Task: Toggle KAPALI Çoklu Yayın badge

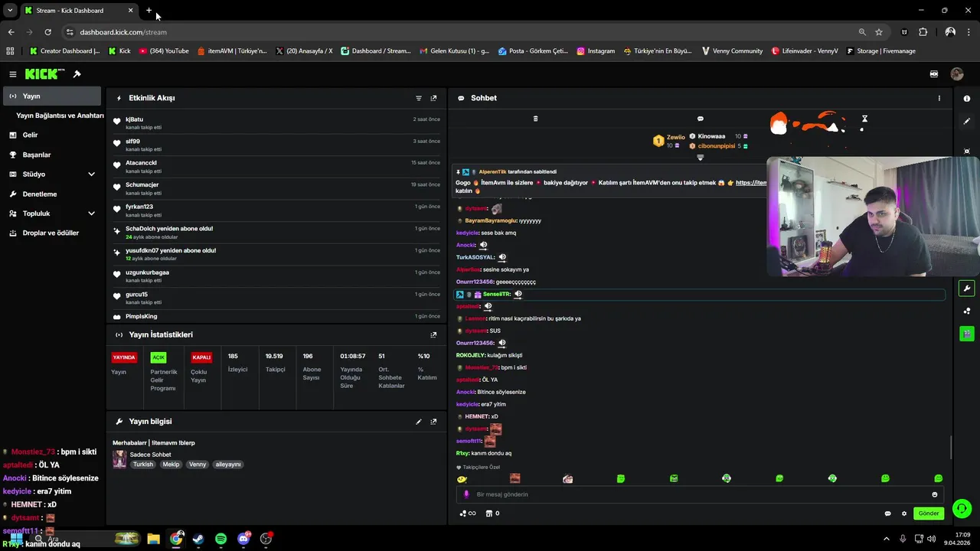Action: pyautogui.click(x=201, y=357)
